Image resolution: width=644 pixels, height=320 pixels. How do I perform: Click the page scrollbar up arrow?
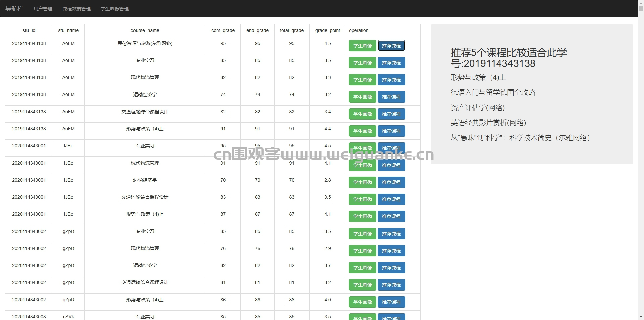(641, 3)
